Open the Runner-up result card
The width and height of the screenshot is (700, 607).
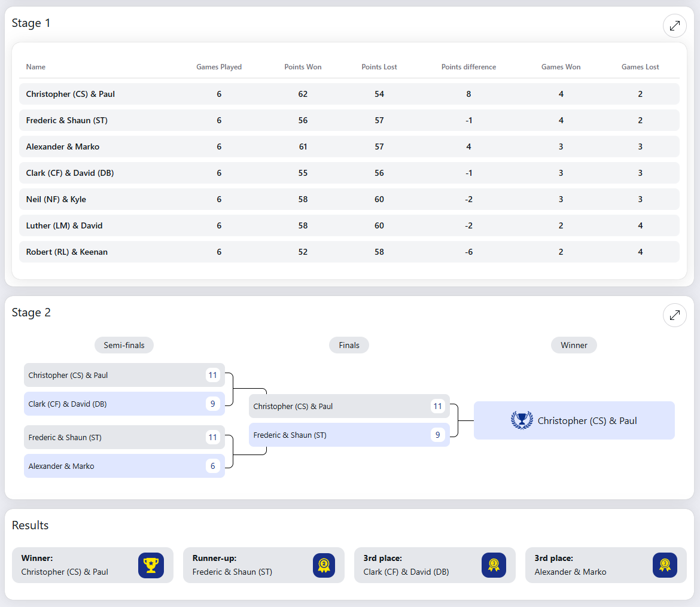click(x=263, y=565)
